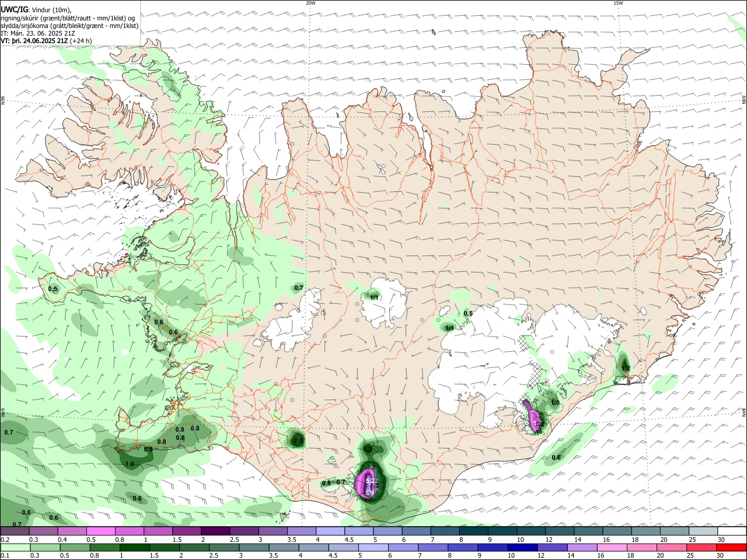
Task: Pick the rain legend swatch between 0.8 and 1
Action: click(x=104, y=547)
